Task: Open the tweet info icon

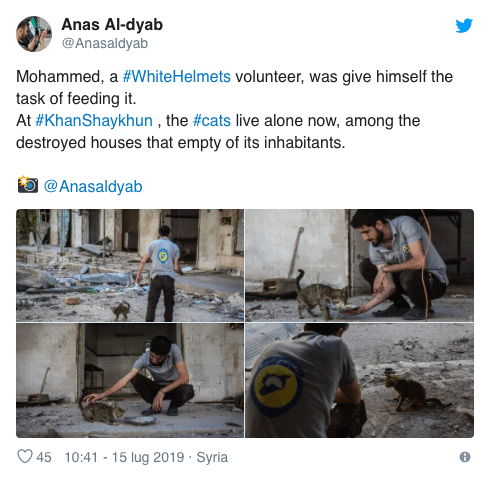Action: coord(465,457)
